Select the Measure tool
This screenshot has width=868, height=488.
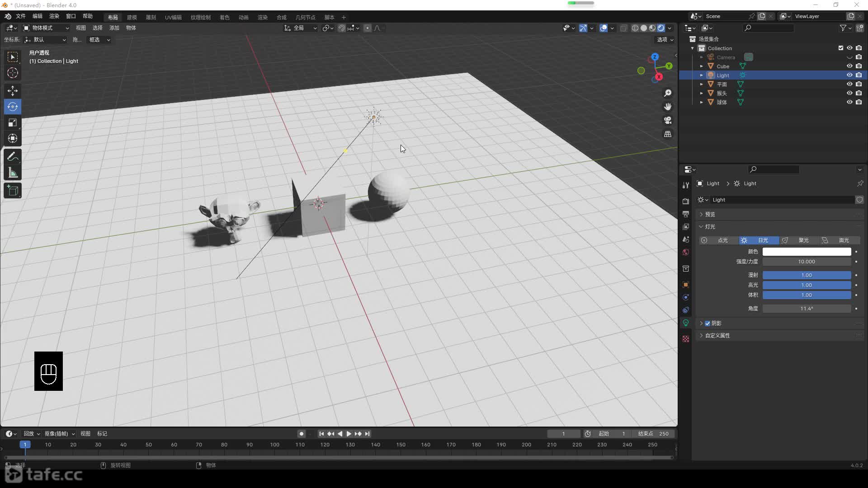(x=13, y=173)
